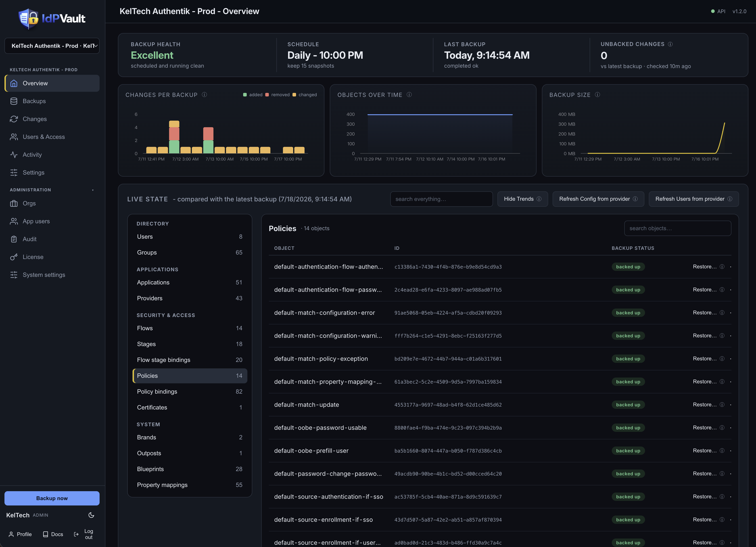756x547 pixels.
Task: Click info icon for default-match-configuration-error restore
Action: 722,313
